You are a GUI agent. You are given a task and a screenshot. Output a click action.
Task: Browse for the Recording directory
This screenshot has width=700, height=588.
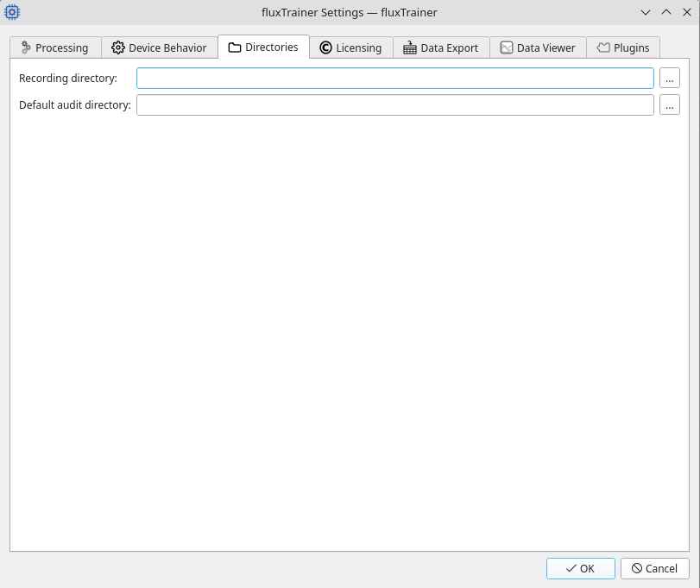(x=670, y=78)
